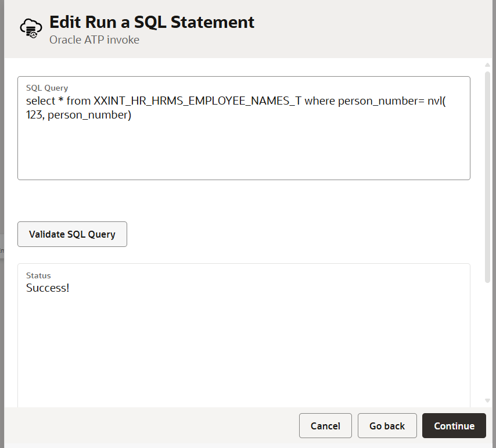Screen dimensions: 496x448
Task: Validate the SQL query
Action: [72, 234]
